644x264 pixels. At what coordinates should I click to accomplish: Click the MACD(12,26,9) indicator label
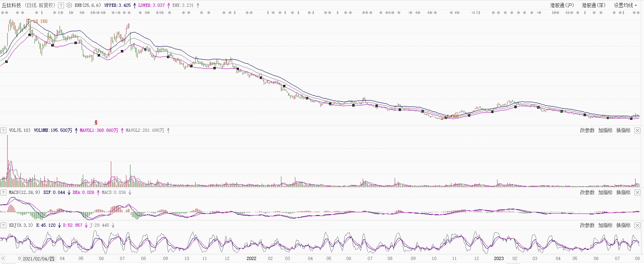coord(24,193)
